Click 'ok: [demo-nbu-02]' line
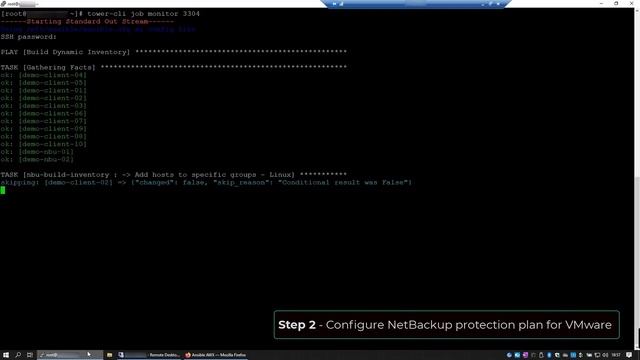The image size is (640, 360). click(x=37, y=160)
